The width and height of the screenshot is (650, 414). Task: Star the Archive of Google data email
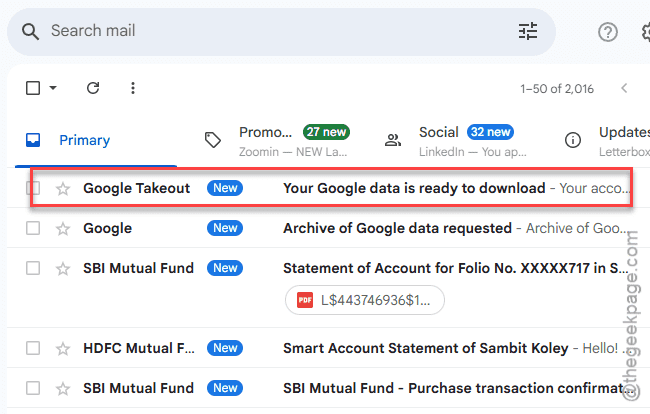click(63, 229)
